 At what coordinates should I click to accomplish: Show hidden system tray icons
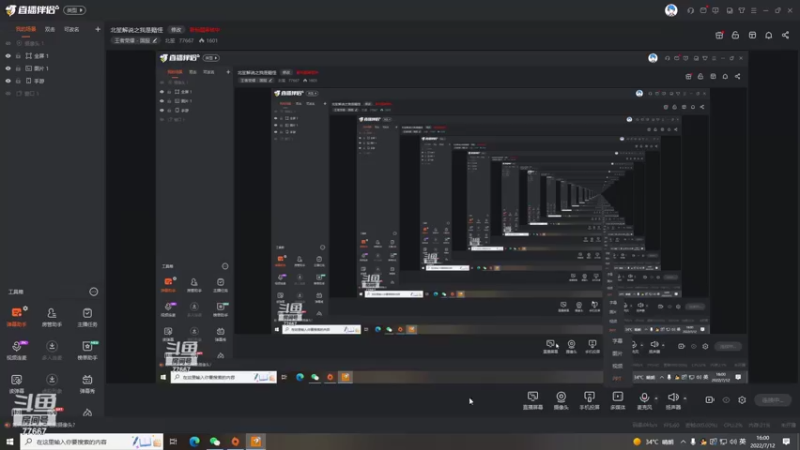(683, 441)
